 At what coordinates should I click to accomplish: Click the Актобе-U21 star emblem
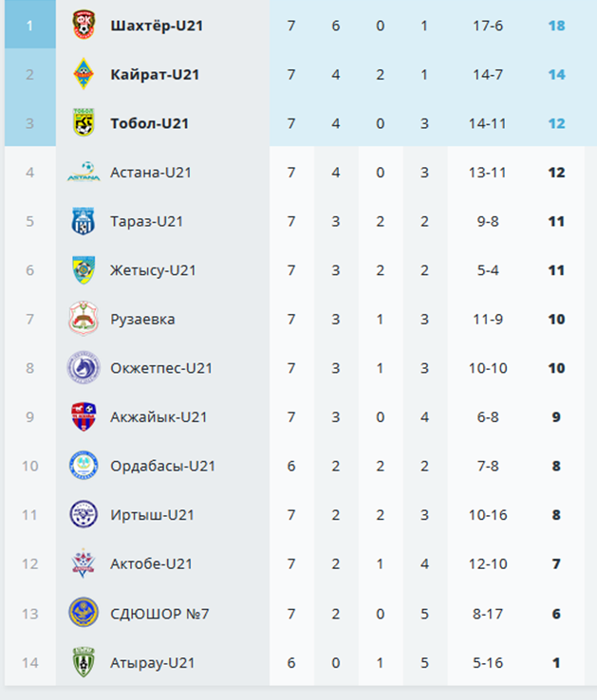click(84, 563)
